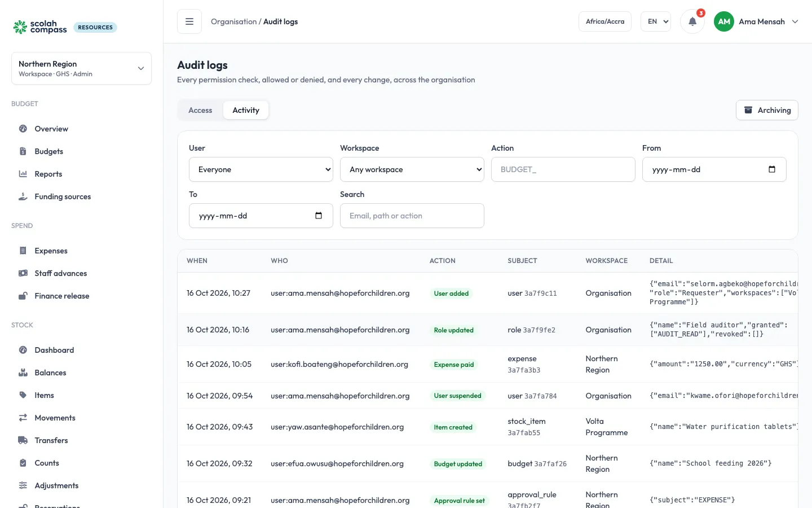Open the EN language dropdown
812x508 pixels.
coord(656,21)
